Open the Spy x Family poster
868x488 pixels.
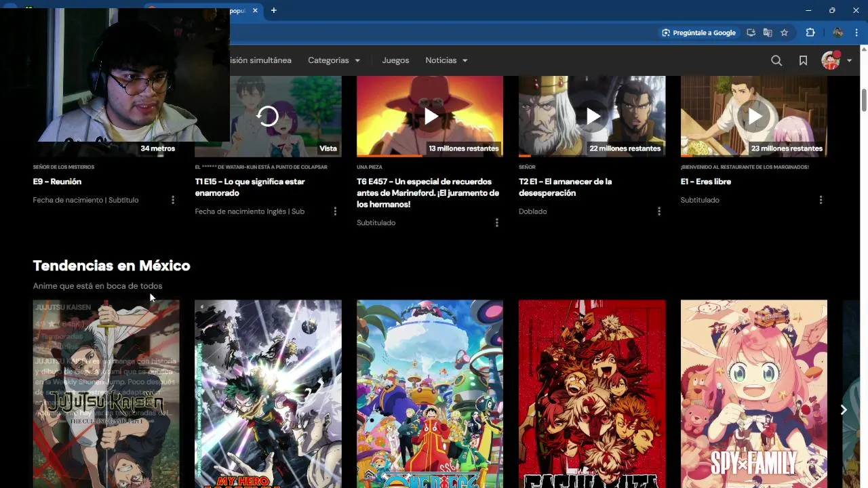point(754,394)
